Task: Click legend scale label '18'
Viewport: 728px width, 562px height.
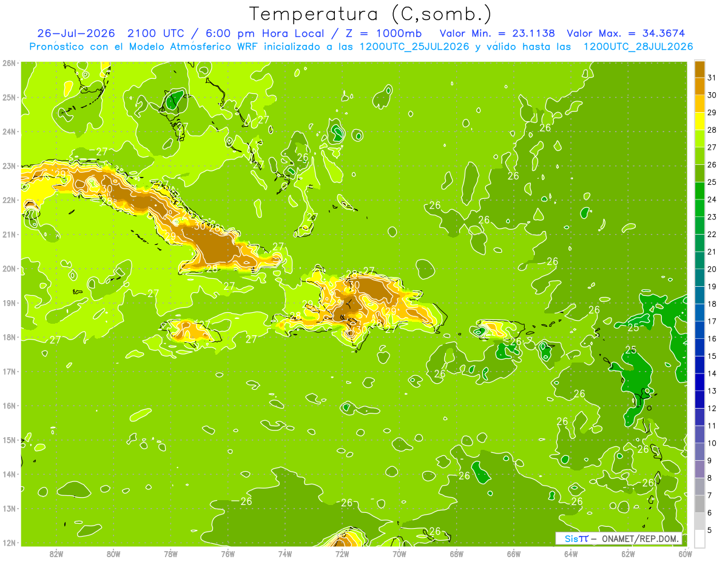Action: point(712,304)
